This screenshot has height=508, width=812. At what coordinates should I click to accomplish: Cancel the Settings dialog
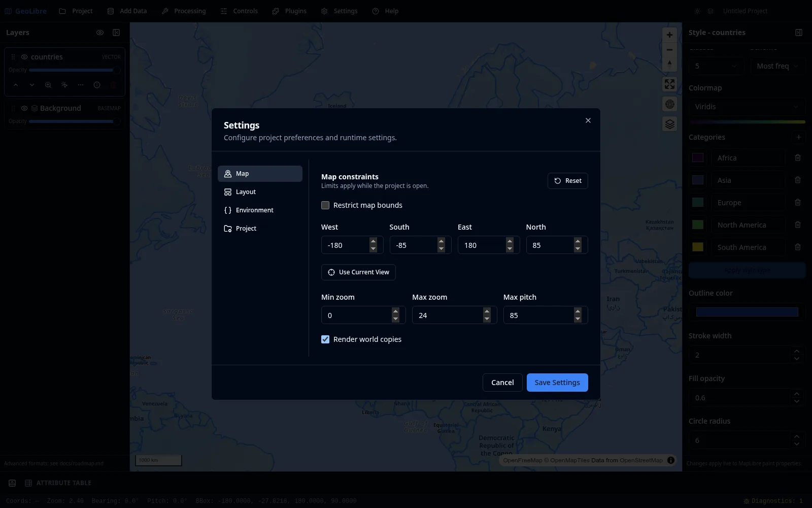[502, 383]
